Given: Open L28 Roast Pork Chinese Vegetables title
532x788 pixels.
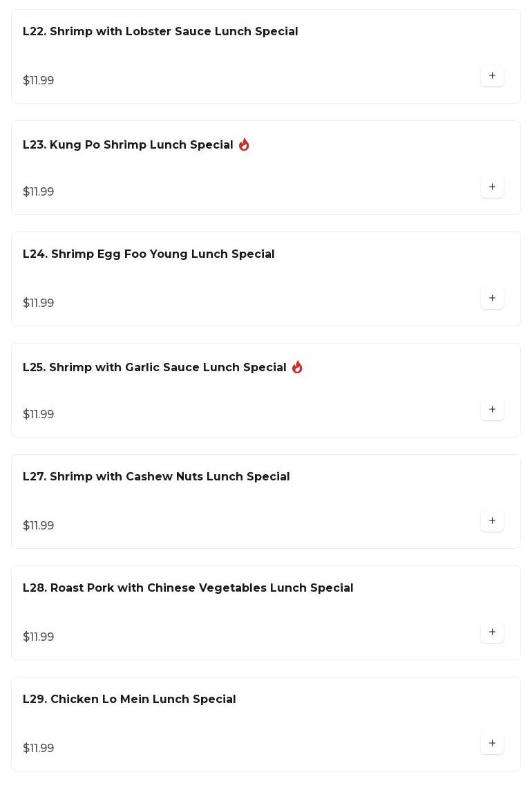Looking at the screenshot, I should tap(188, 588).
